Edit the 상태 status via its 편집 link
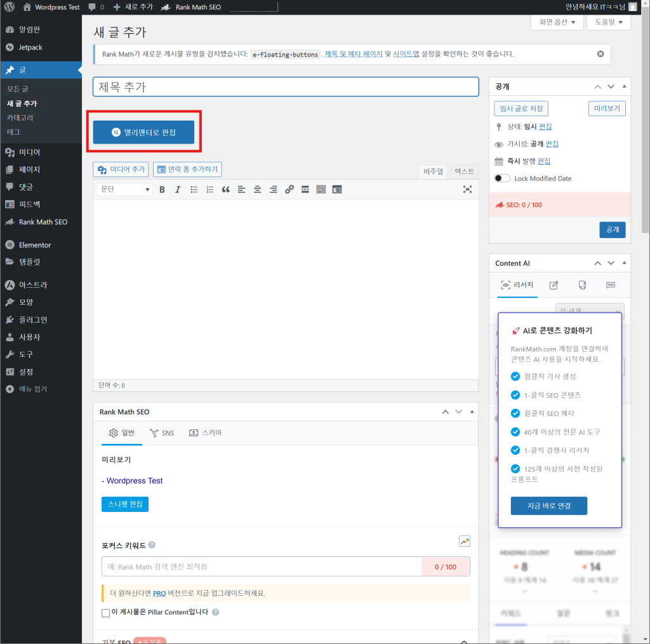This screenshot has height=644, width=650. pos(545,127)
